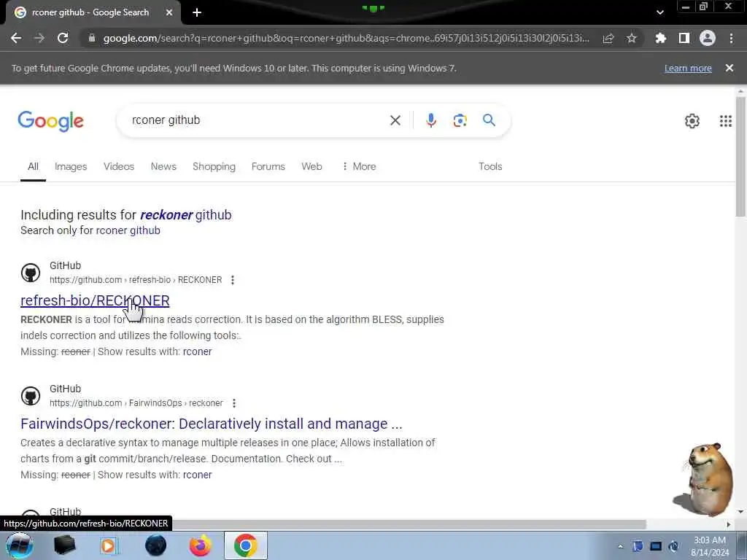Open the GitHub favicon of FairwindsOps result

pos(31,396)
